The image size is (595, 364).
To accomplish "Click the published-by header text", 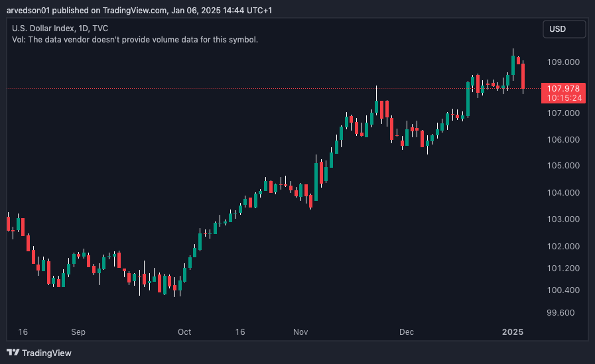I will click(x=139, y=10).
